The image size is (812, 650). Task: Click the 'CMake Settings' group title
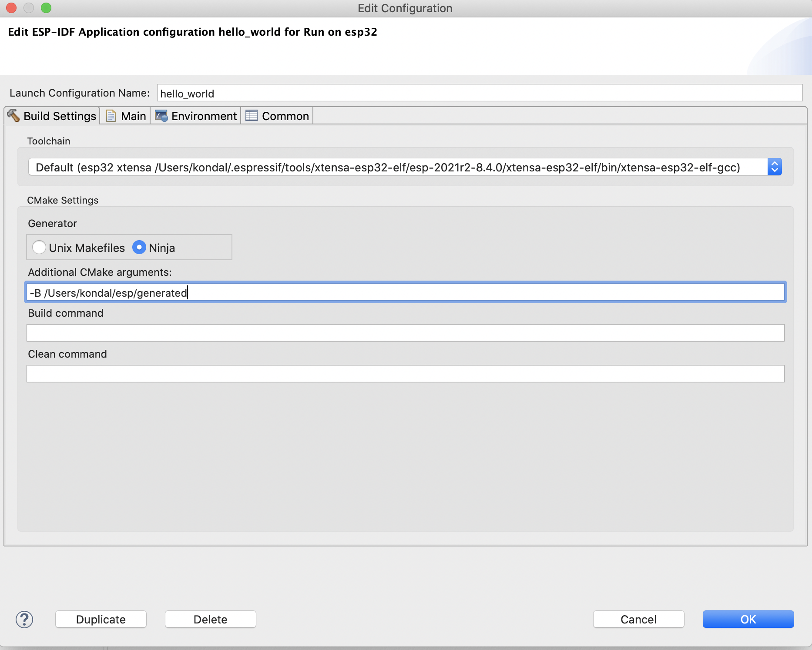(x=63, y=200)
